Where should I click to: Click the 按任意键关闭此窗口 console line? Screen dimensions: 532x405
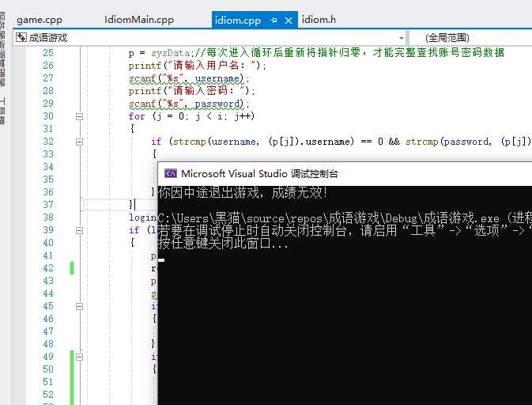[x=223, y=243]
